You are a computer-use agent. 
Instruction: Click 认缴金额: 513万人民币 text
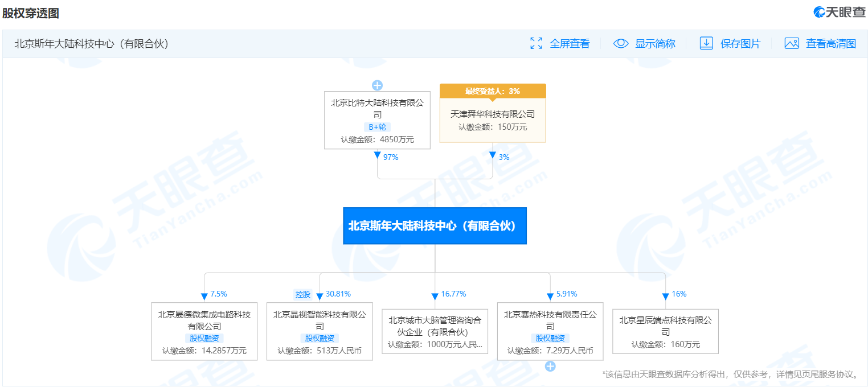(320, 351)
